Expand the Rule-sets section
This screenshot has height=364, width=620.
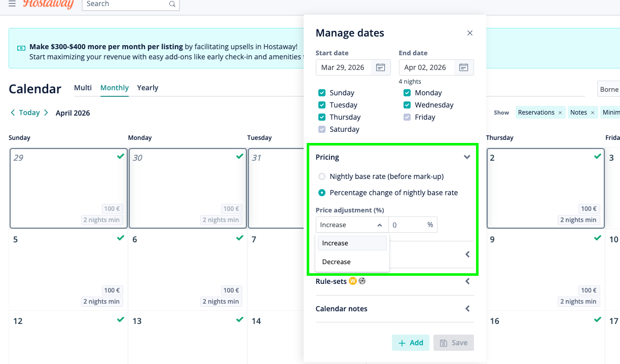[x=467, y=281]
